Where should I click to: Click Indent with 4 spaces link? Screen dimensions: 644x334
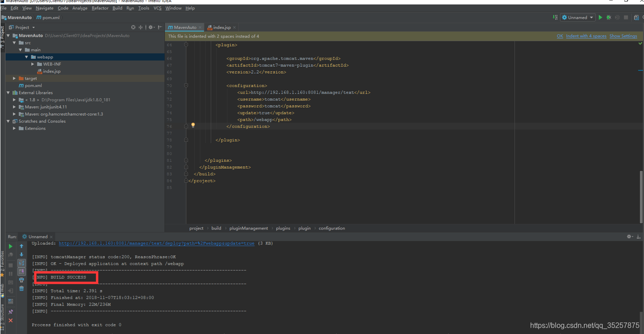click(586, 36)
